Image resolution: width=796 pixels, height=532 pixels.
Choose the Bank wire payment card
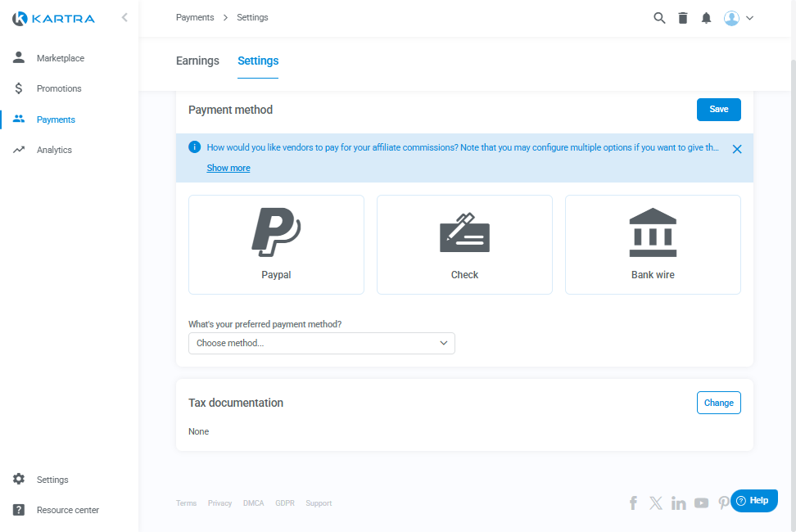point(653,245)
